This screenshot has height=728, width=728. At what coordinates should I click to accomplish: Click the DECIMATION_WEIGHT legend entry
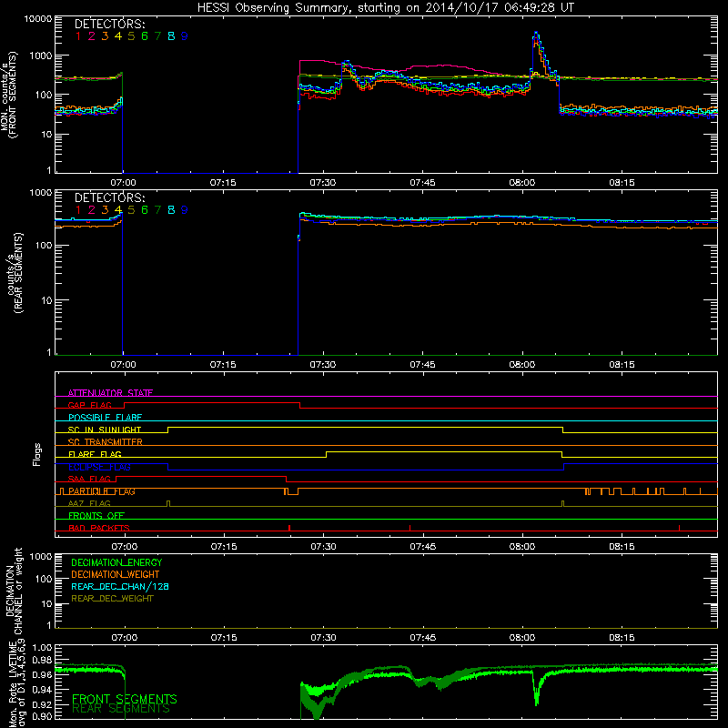(116, 574)
